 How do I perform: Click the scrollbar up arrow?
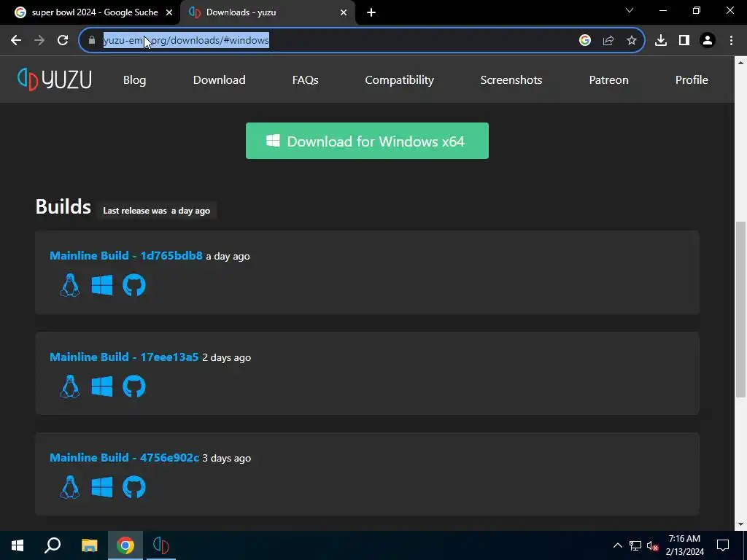point(740,63)
